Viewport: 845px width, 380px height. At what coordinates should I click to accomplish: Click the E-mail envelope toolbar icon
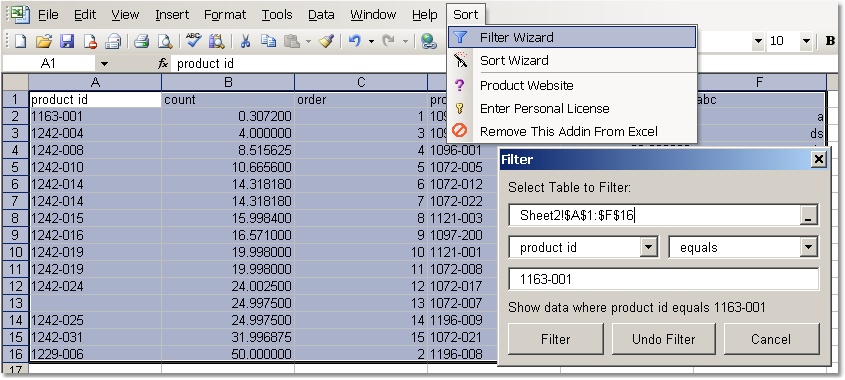tap(114, 41)
